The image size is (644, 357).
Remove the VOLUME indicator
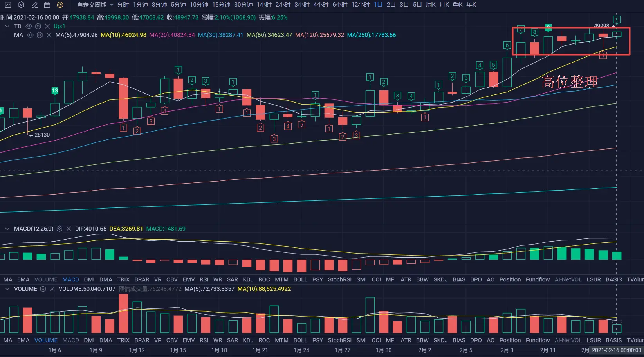[52, 289]
